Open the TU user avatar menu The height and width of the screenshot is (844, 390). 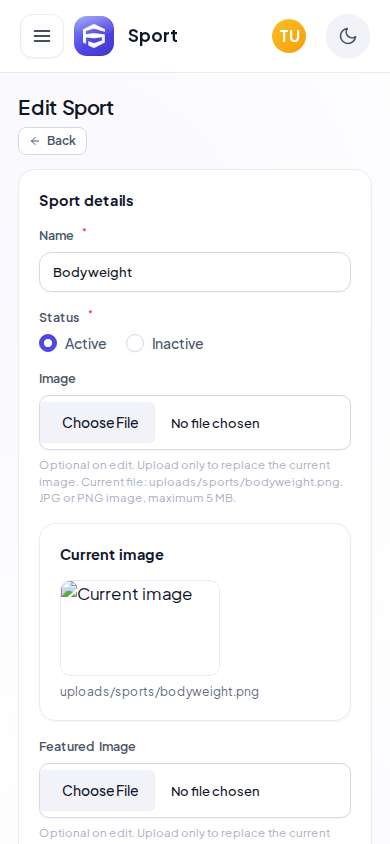point(289,36)
